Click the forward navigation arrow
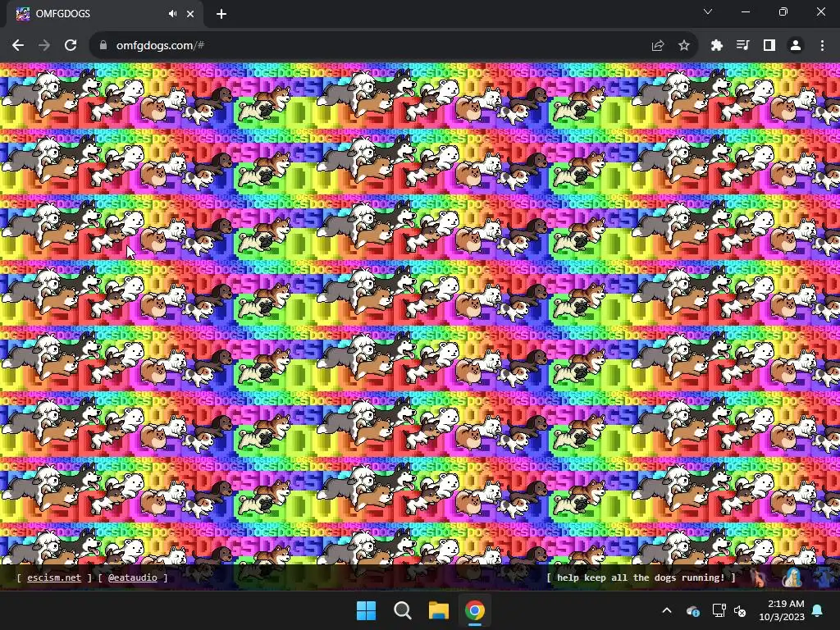The width and height of the screenshot is (840, 630). tap(44, 46)
